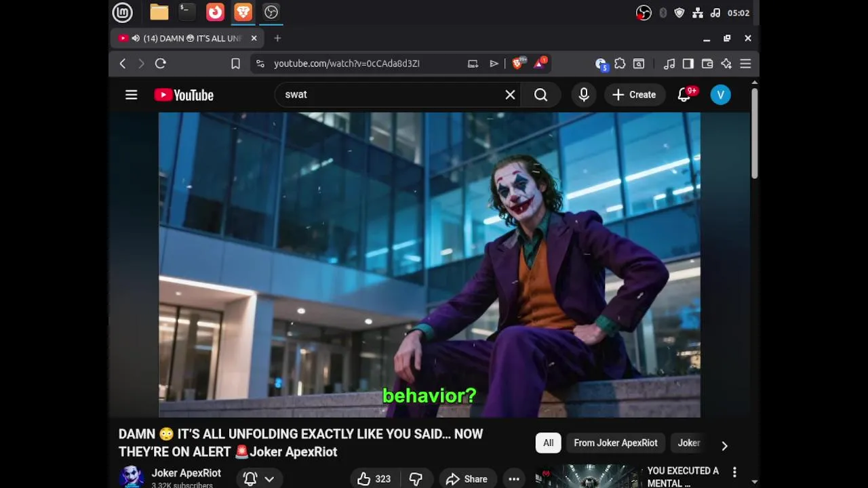868x488 pixels.
Task: Switch to Brave browser in the taskbar
Action: [x=243, y=12]
